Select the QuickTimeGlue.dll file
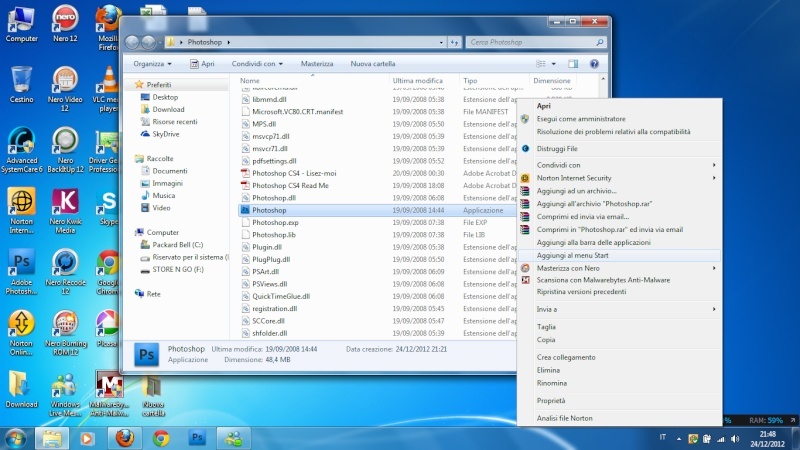Image resolution: width=800 pixels, height=450 pixels. (378, 296)
